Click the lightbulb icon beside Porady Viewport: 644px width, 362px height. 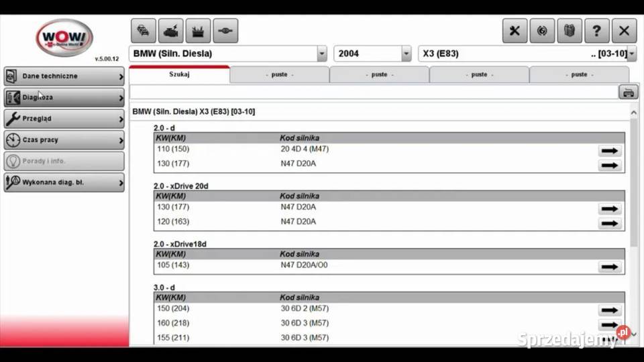pyautogui.click(x=13, y=162)
